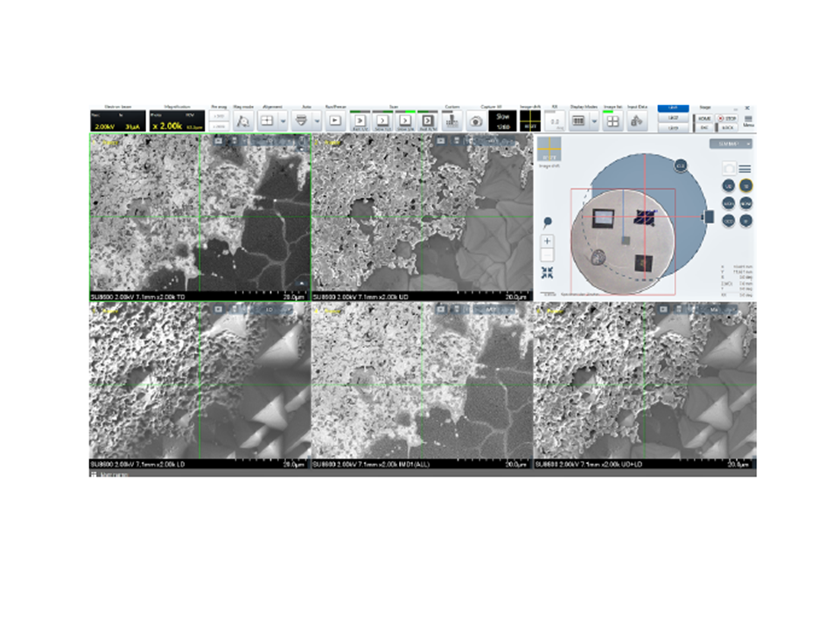Image resolution: width=840 pixels, height=630 pixels.
Task: Toggle the UD detector button
Action: pos(728,185)
